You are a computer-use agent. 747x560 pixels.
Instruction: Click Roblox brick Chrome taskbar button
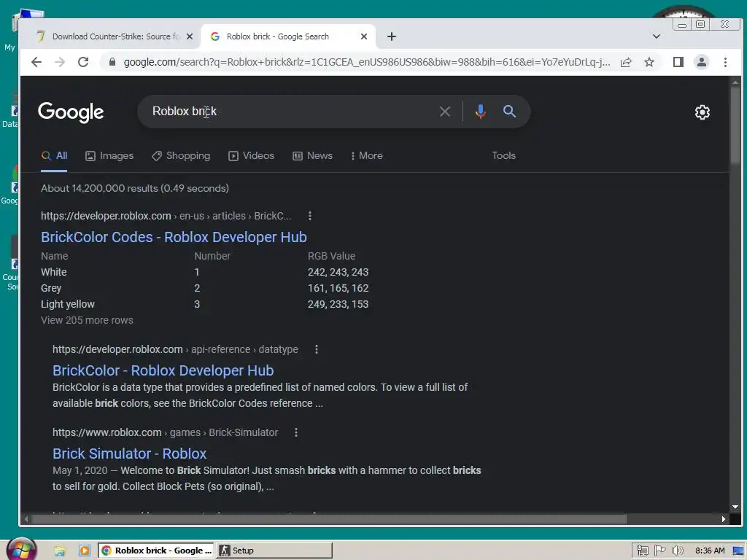[156, 551]
